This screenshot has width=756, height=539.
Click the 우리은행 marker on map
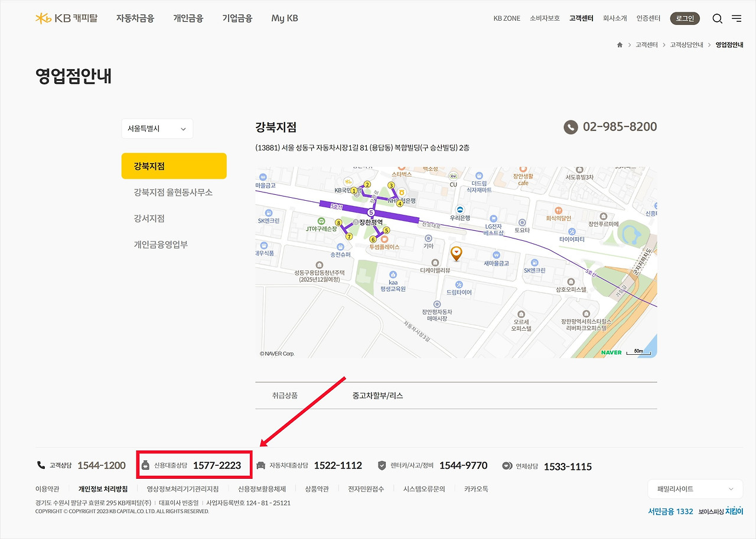point(460,210)
